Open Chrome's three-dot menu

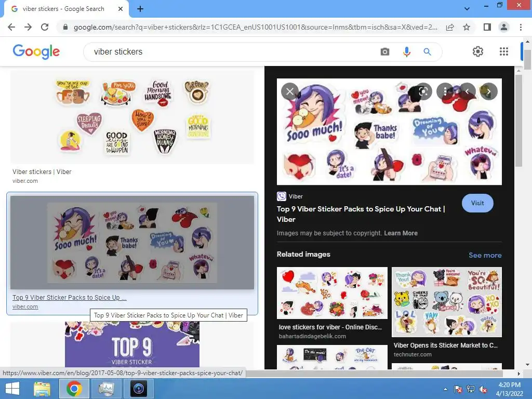(x=521, y=27)
